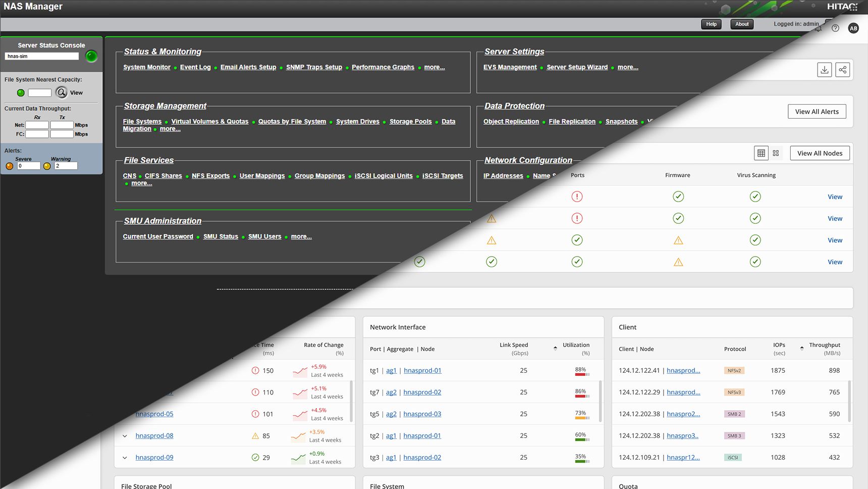This screenshot has width=868, height=489.
Task: Expand the hnasprod-09 row chevron
Action: pos(125,458)
